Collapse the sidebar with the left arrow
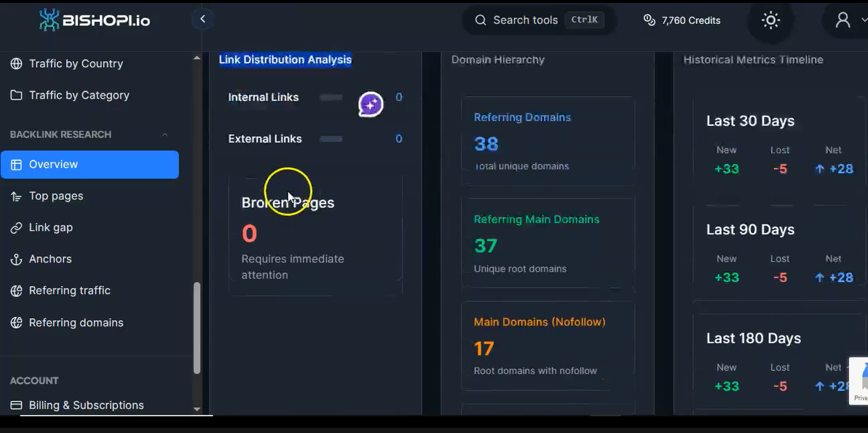 point(202,19)
